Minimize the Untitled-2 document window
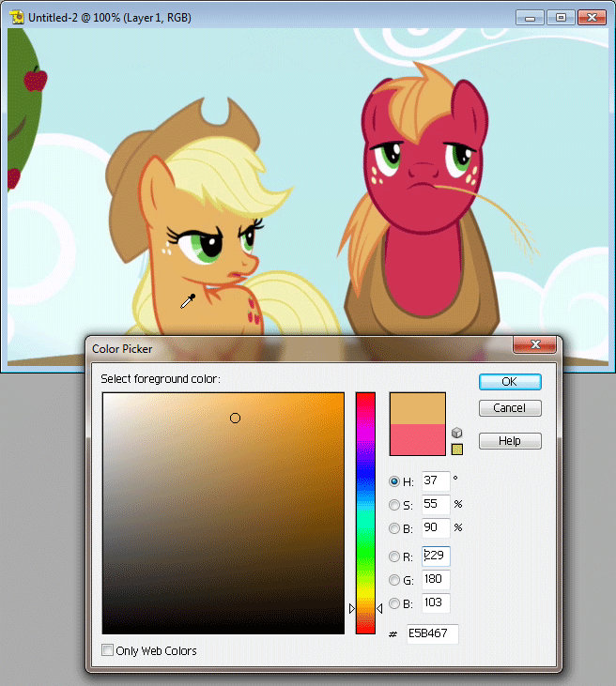Image resolution: width=616 pixels, height=686 pixels. coord(530,18)
